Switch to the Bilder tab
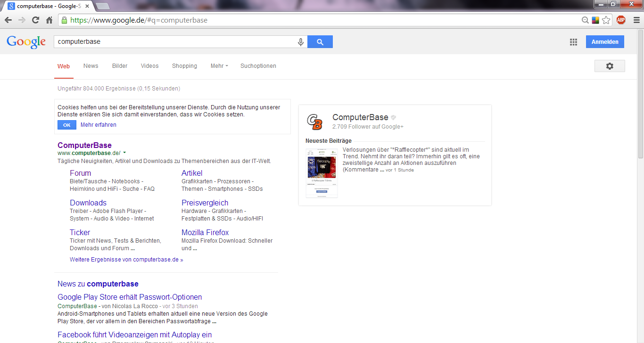Image resolution: width=644 pixels, height=343 pixels. pyautogui.click(x=120, y=66)
